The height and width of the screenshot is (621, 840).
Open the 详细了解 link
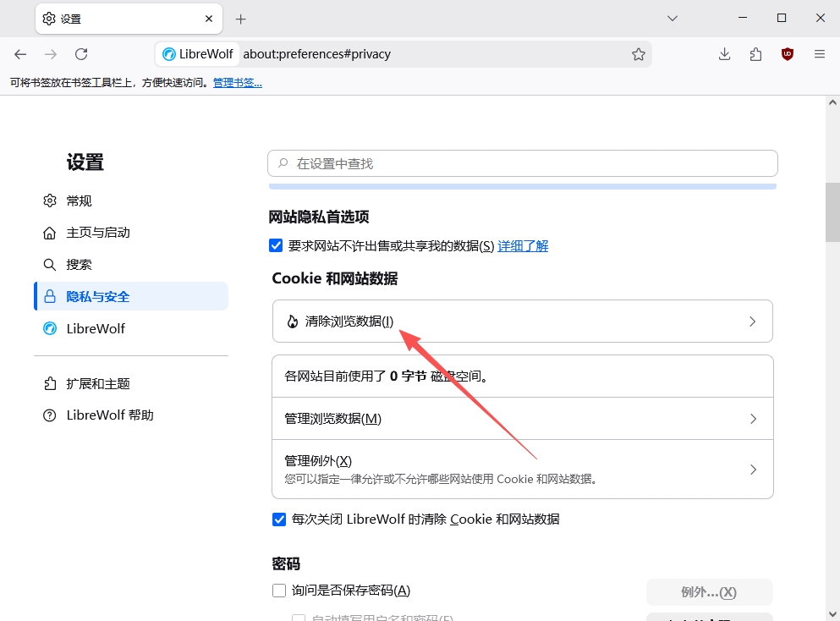pyautogui.click(x=523, y=246)
